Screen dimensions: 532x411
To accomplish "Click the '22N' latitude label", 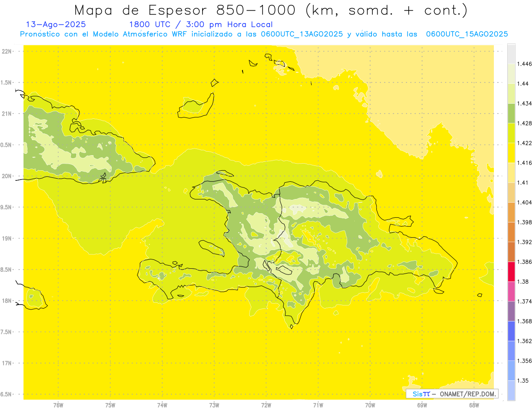I will (x=8, y=51).
